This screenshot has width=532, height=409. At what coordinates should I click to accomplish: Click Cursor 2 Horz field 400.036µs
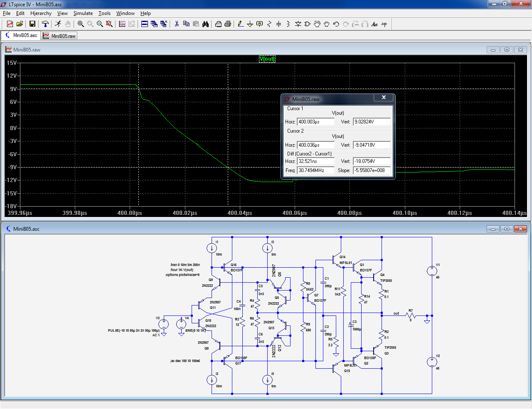(315, 145)
